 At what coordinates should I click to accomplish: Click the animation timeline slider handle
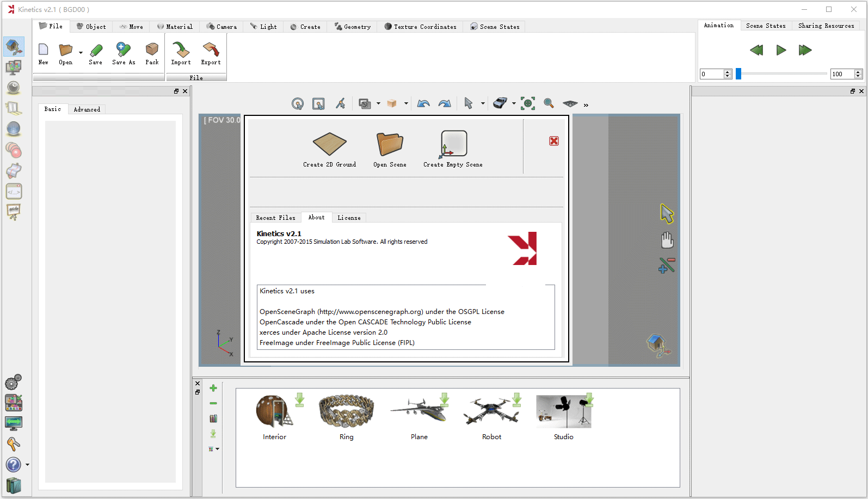(x=738, y=74)
